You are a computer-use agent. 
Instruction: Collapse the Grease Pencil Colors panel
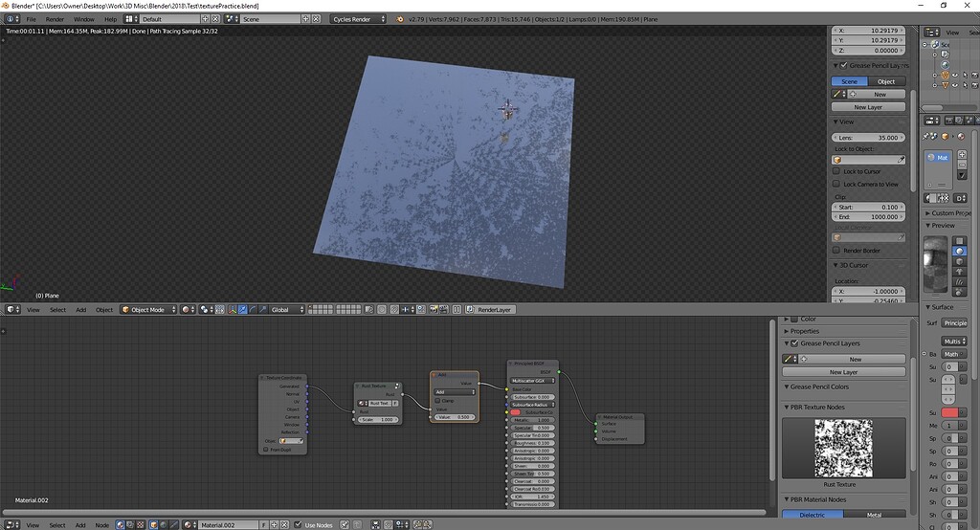[787, 386]
